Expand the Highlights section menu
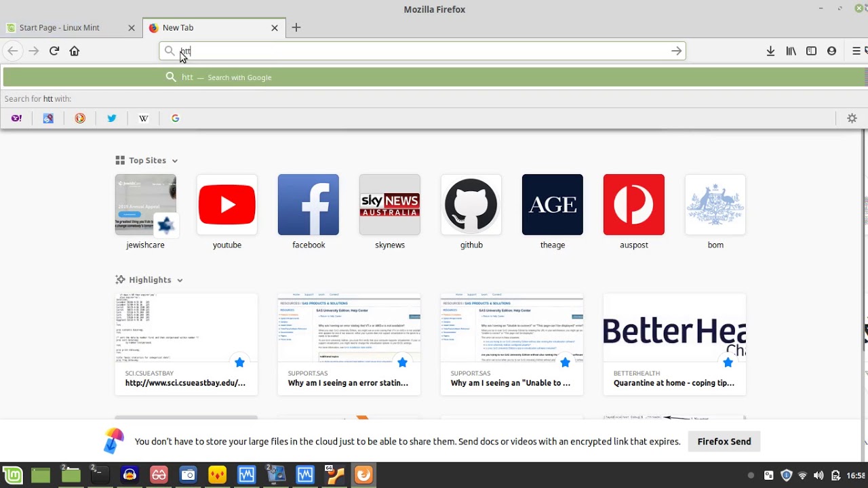Screen dimensions: 868x488 pyautogui.click(x=180, y=280)
